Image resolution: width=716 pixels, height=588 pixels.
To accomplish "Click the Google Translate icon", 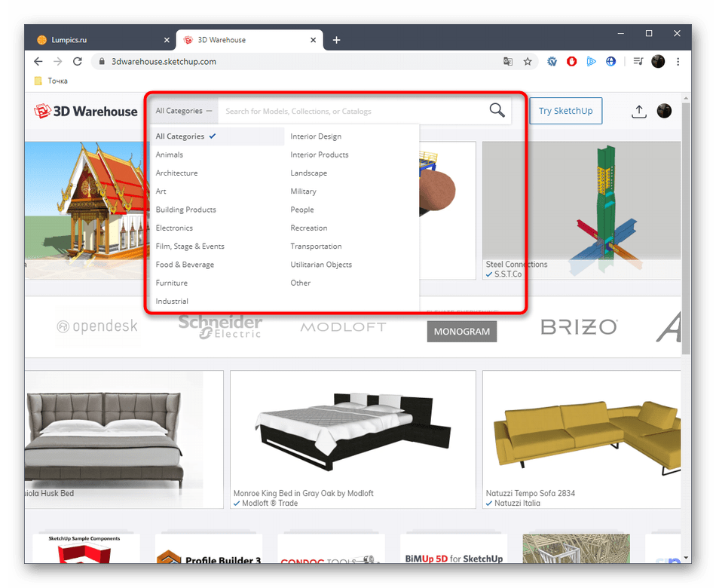I will (508, 62).
